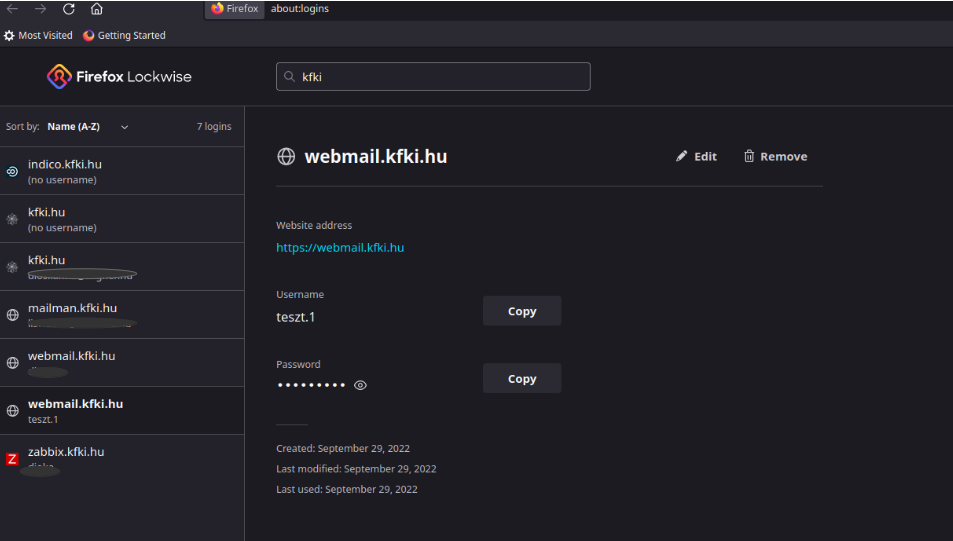This screenshot has width=953, height=541.
Task: Copy the username teszt.1
Action: click(522, 311)
